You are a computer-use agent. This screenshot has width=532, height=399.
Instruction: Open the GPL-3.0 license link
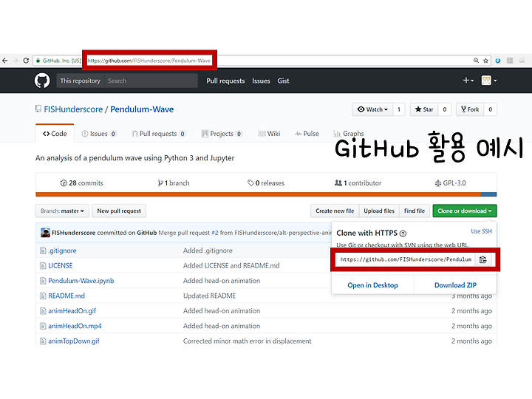point(450,183)
